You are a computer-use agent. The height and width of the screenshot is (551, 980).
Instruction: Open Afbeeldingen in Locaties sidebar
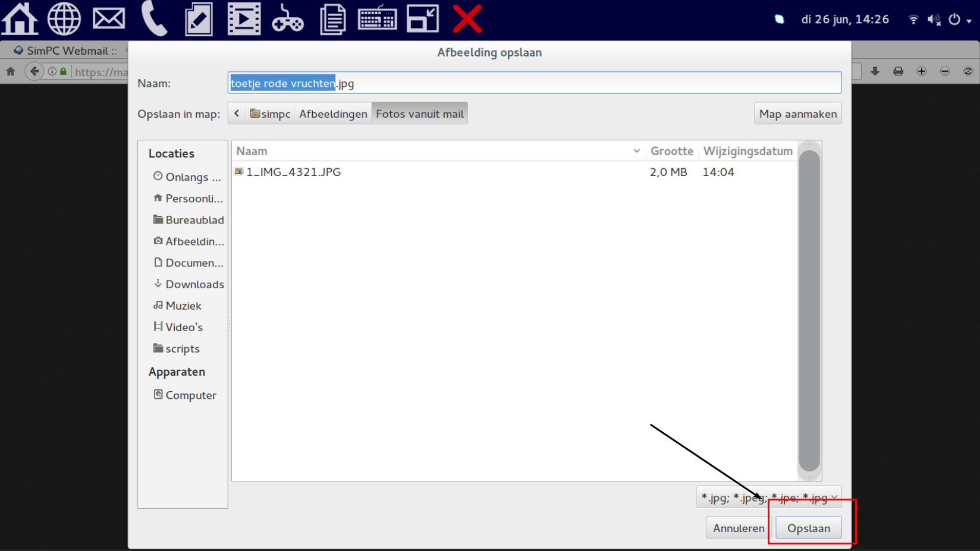(x=189, y=241)
